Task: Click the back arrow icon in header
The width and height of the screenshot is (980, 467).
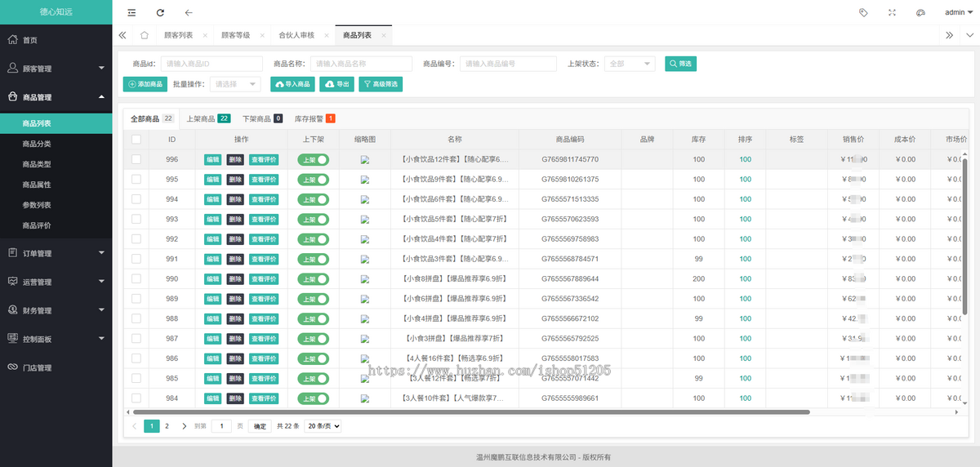Action: 189,13
